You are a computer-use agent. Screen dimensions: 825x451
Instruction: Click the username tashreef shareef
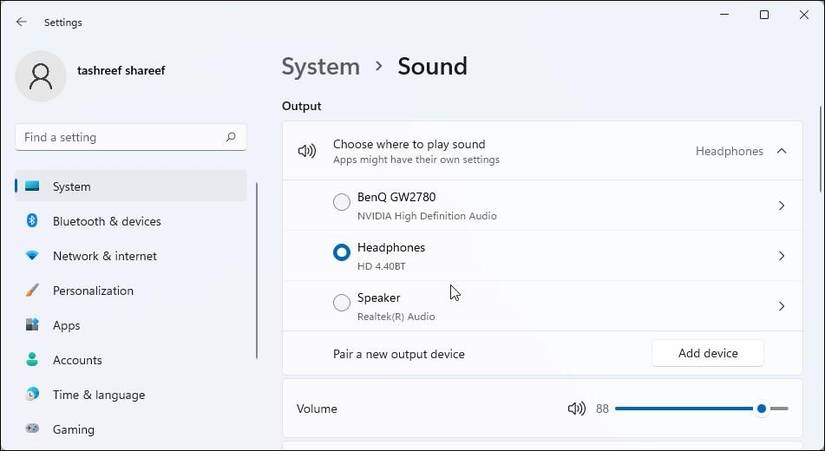click(x=121, y=71)
